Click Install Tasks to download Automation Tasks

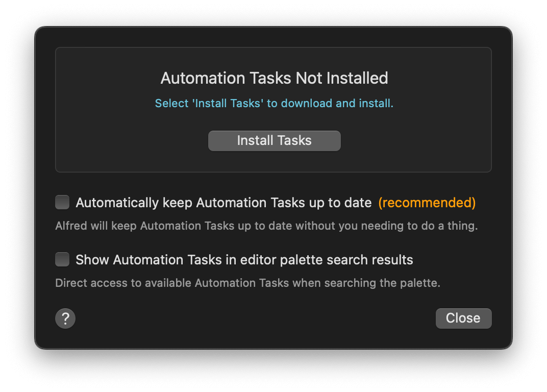tap(274, 140)
